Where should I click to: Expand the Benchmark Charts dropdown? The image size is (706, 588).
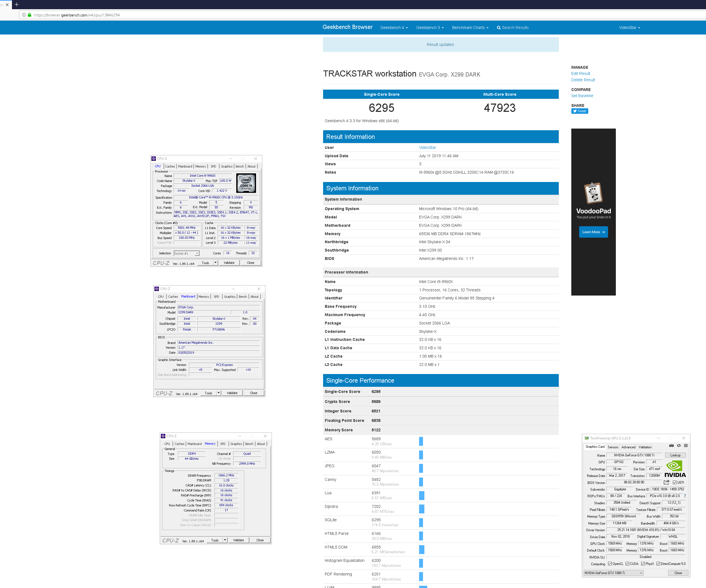(470, 28)
